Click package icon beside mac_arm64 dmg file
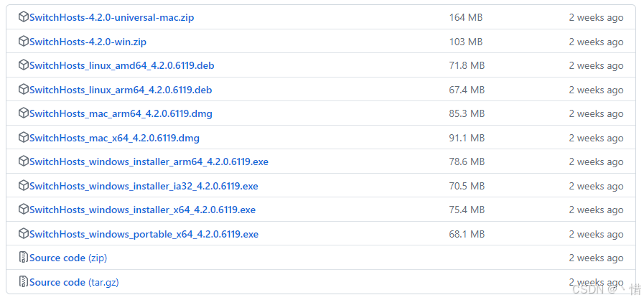Viewport: 644px width, 300px height. coord(24,113)
